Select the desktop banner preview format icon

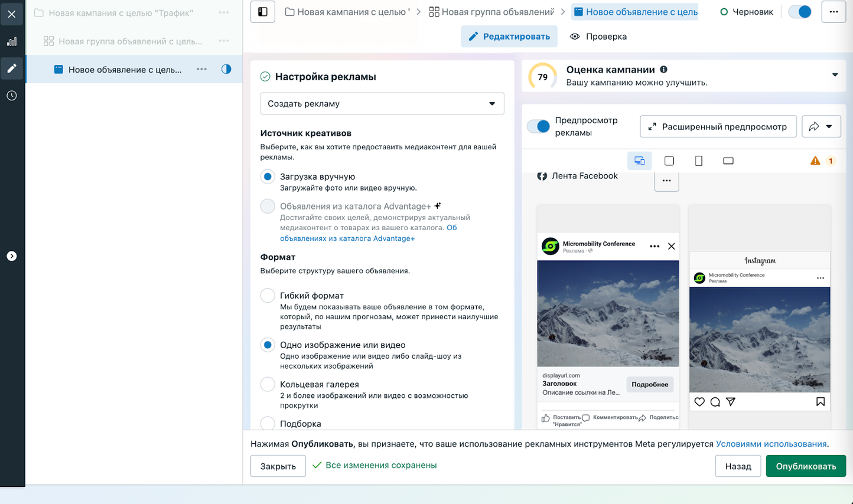click(728, 160)
